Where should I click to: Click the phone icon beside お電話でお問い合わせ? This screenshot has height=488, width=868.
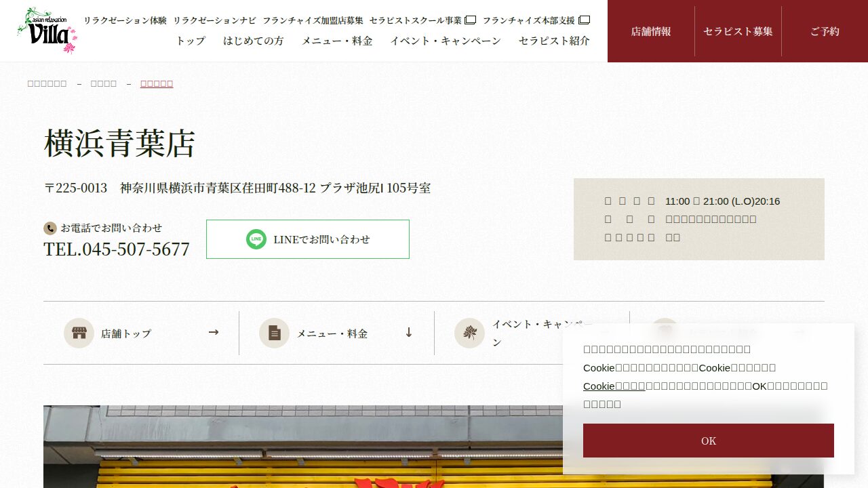click(x=50, y=228)
